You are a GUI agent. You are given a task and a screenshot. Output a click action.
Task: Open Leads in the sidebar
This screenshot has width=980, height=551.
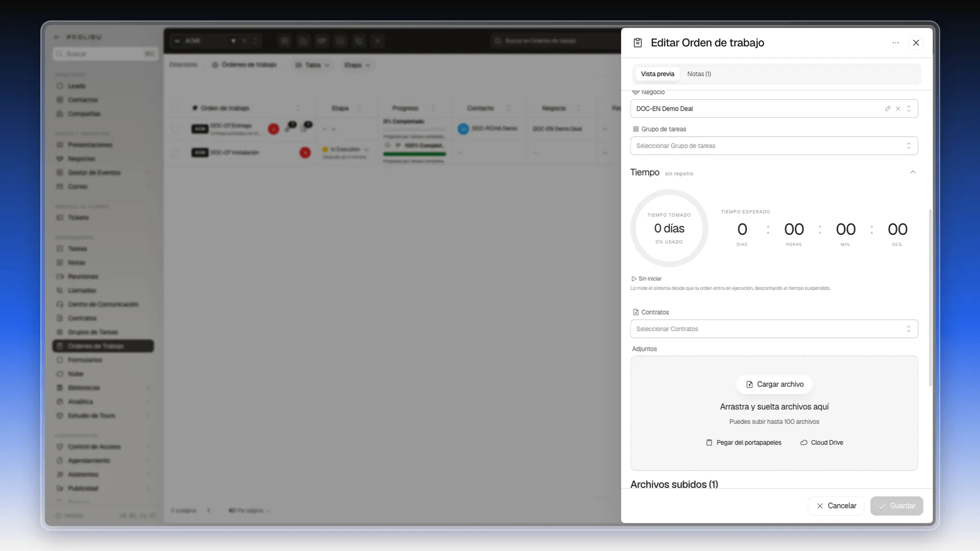point(77,86)
